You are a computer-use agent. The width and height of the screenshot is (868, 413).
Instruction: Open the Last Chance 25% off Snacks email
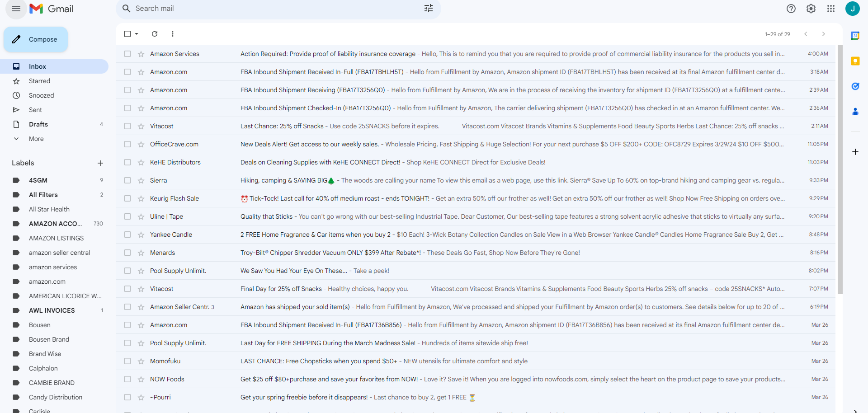(x=476, y=126)
